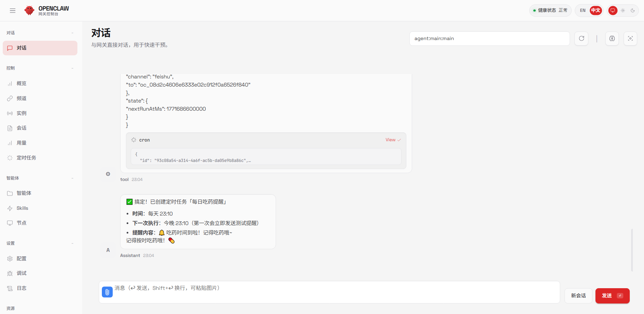
Task: Enable focus mode with the frame icon
Action: tap(630, 38)
